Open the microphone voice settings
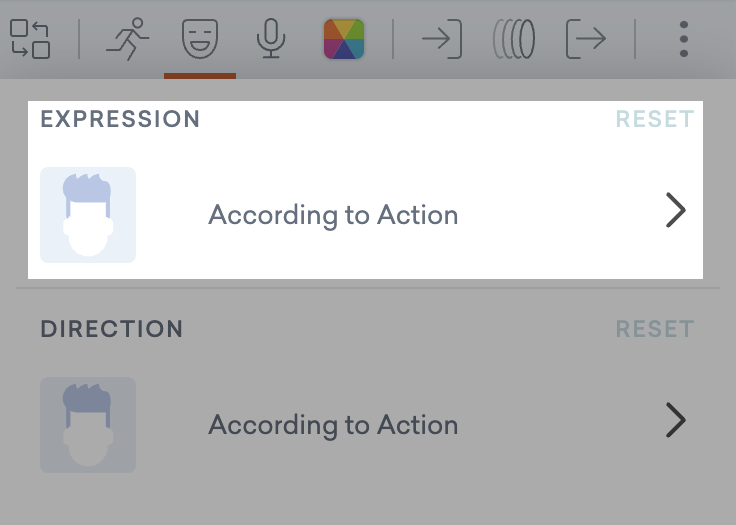The image size is (736, 525). click(270, 39)
